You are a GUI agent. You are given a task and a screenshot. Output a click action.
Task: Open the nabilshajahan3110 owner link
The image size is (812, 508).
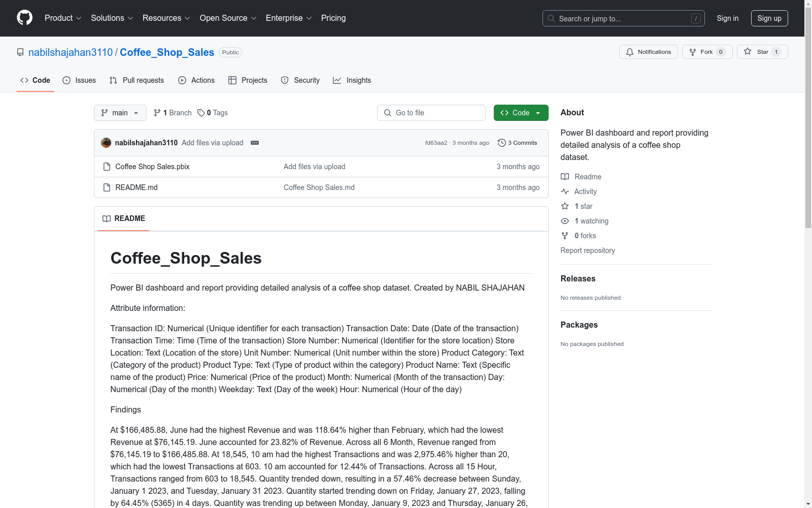click(x=71, y=52)
